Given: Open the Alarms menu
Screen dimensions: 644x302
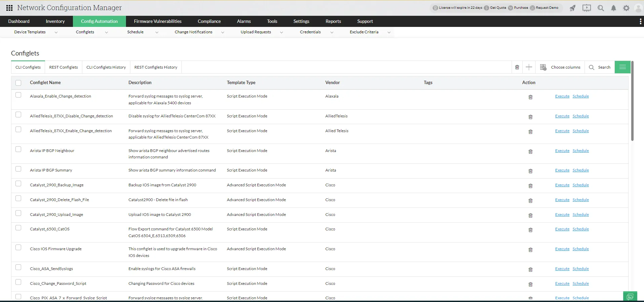Looking at the screenshot, I should click(244, 21).
